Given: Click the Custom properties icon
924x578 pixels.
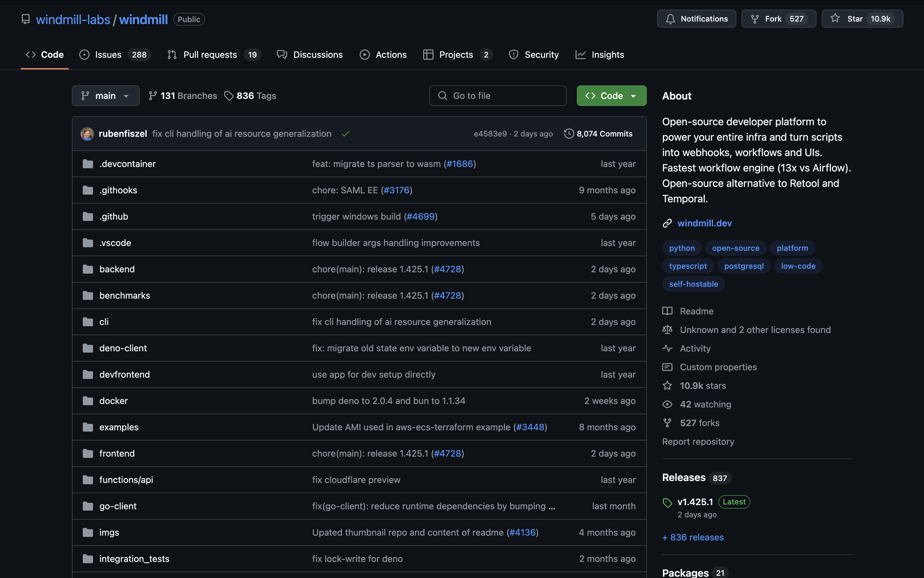Looking at the screenshot, I should [x=667, y=367].
